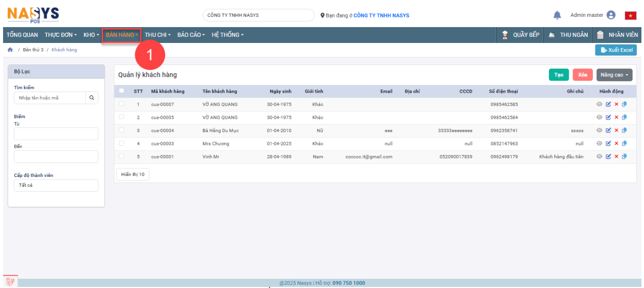
Task: View details of Mrs Chương via eye icon
Action: pos(599,144)
